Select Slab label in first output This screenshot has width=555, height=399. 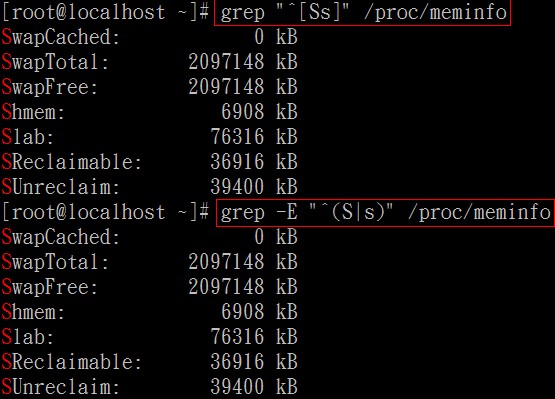28,137
